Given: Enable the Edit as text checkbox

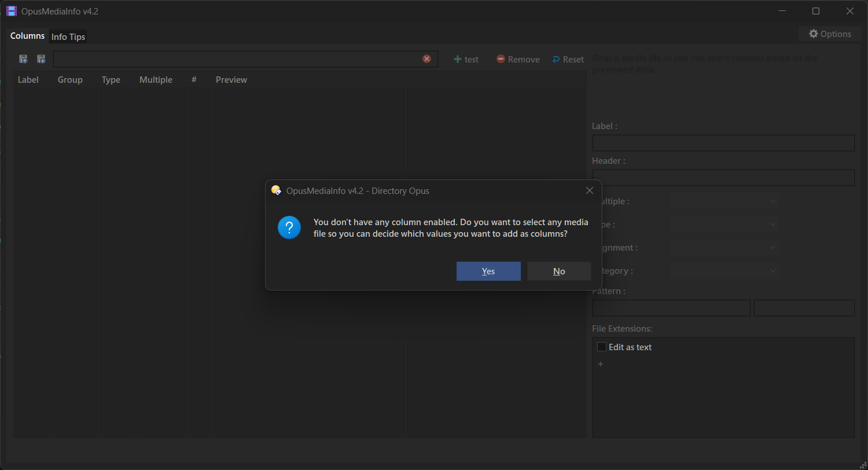Looking at the screenshot, I should tap(602, 347).
